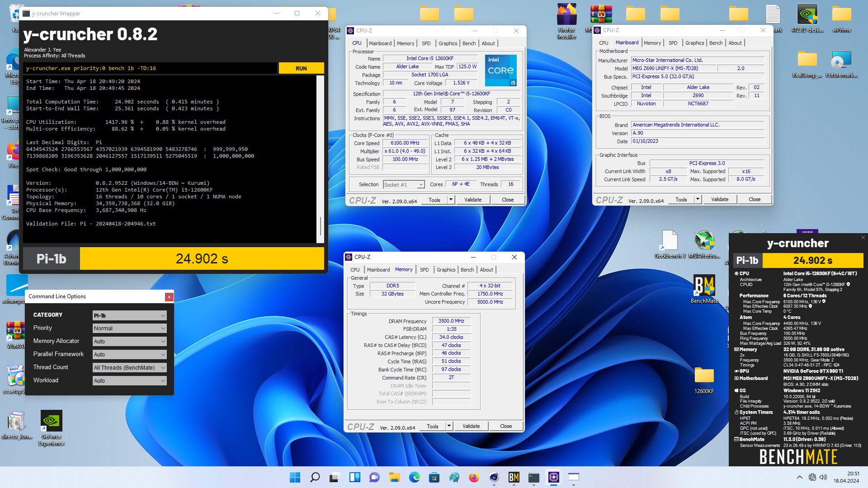Show hidden system tray icons
Image resolution: width=868 pixels, height=488 pixels.
799,477
